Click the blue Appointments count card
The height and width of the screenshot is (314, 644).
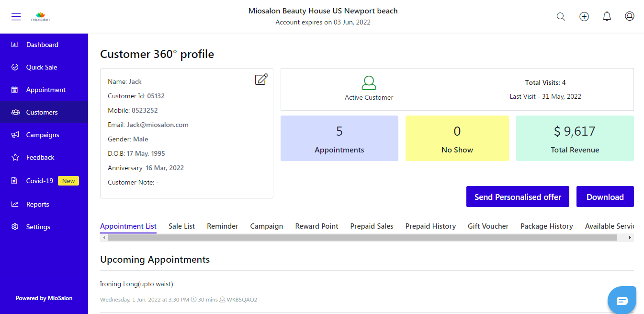pyautogui.click(x=339, y=138)
